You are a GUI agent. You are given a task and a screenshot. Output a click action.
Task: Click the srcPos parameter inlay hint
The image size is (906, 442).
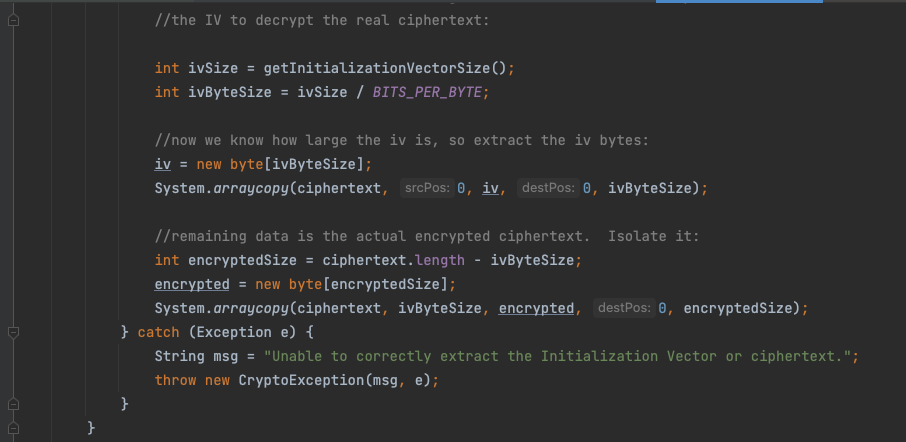point(427,188)
